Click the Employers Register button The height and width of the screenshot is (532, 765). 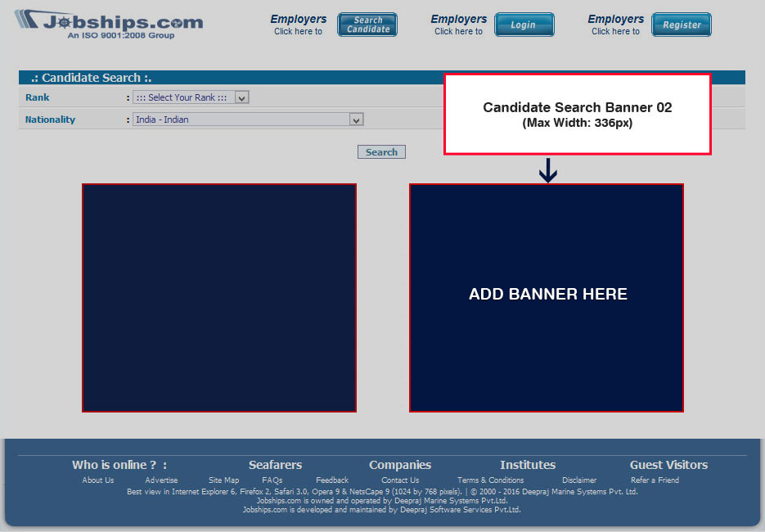(x=681, y=25)
